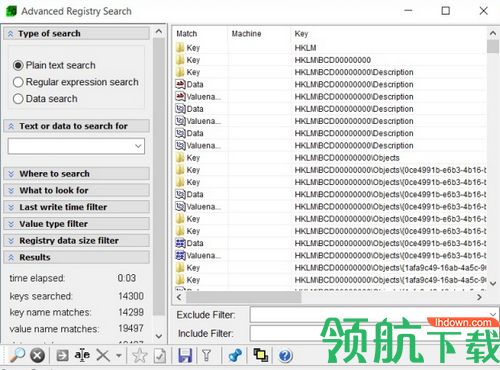Select the Data search radio button

(x=18, y=99)
